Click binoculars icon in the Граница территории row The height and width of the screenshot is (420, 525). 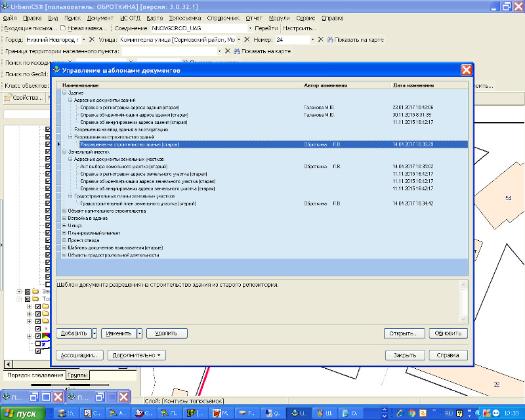[x=237, y=51]
